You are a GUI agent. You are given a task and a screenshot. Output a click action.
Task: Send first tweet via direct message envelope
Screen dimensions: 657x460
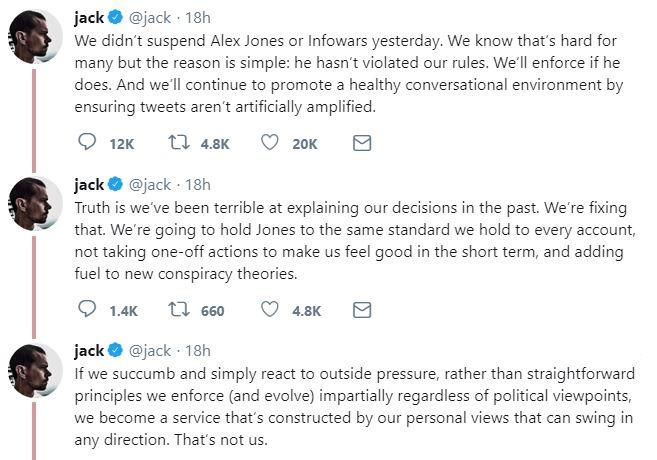[x=362, y=143]
